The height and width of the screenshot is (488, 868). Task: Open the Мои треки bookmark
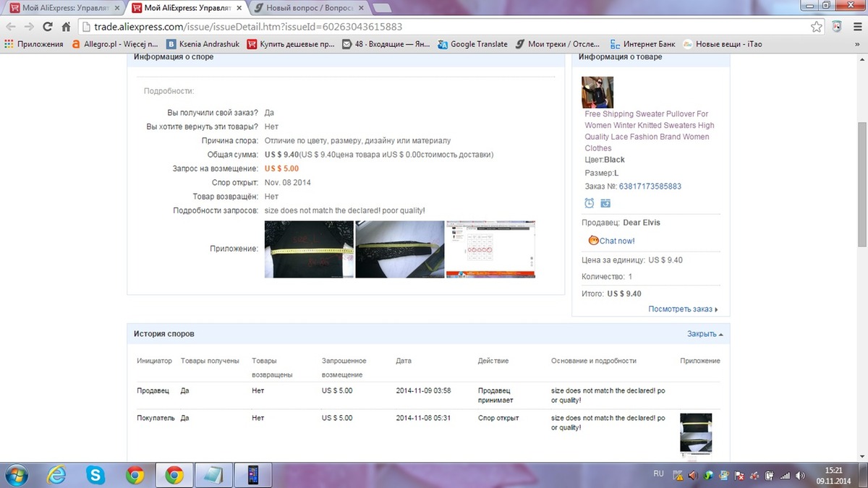click(558, 44)
